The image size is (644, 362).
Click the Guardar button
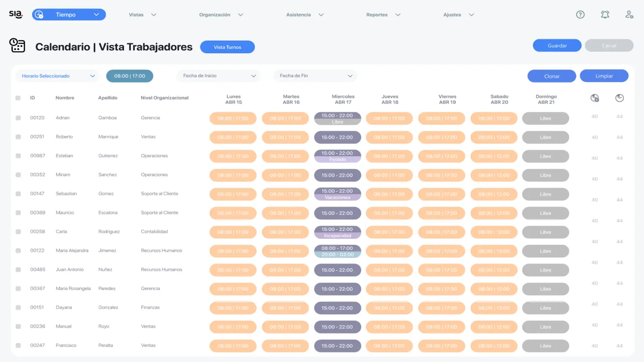click(557, 45)
